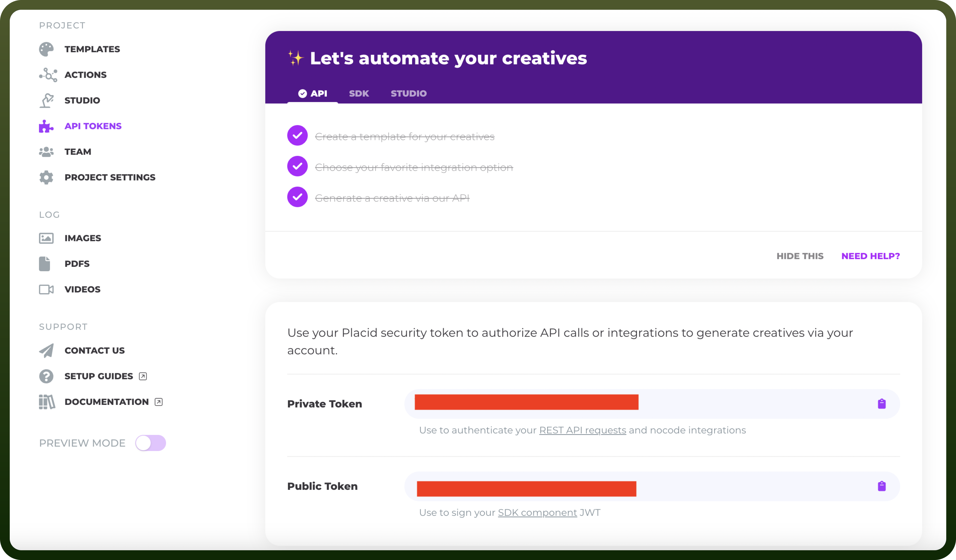The image size is (956, 560).
Task: Uncheck 'Choose your favorite integration option' step
Action: pos(298,166)
